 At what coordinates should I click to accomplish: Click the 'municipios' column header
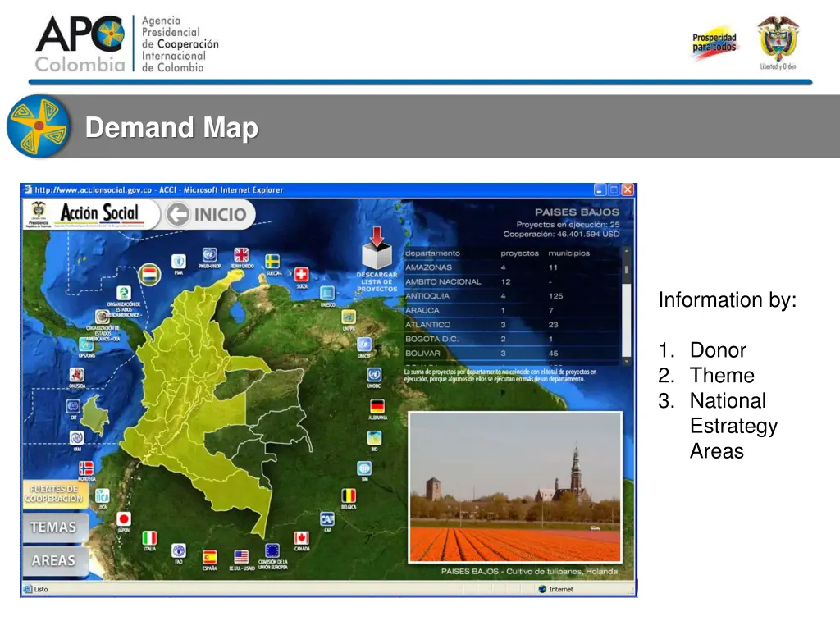coord(568,253)
